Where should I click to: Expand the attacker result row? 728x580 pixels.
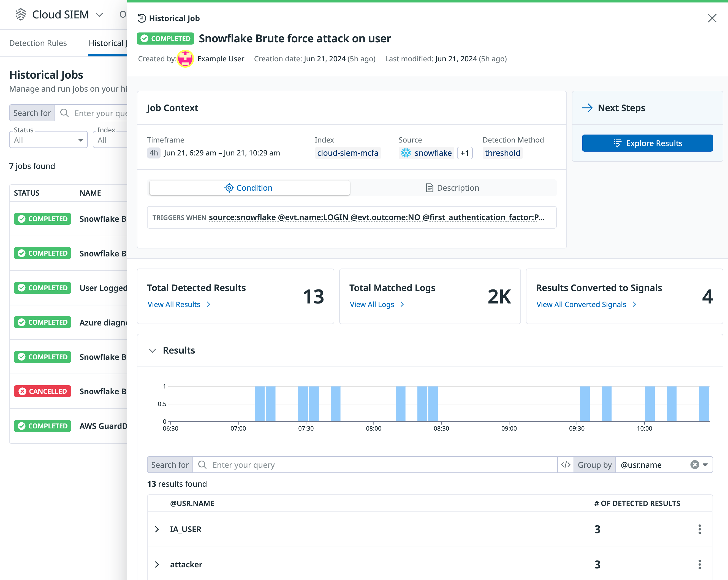157,564
